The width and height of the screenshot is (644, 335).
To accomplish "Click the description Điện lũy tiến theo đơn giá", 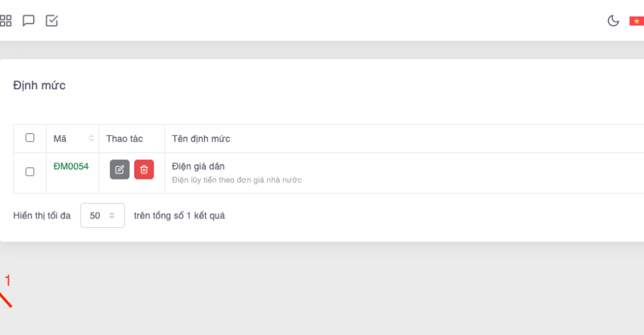I will tap(237, 180).
